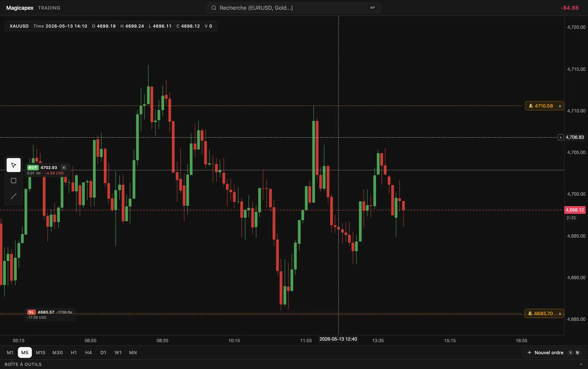The width and height of the screenshot is (588, 369).
Task: Click the 2:21 candle countdown timer
Action: (571, 218)
